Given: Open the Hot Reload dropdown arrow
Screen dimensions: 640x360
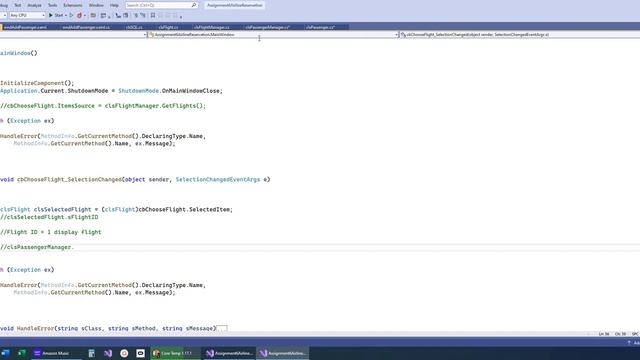Looking at the screenshot, I should [84, 15].
